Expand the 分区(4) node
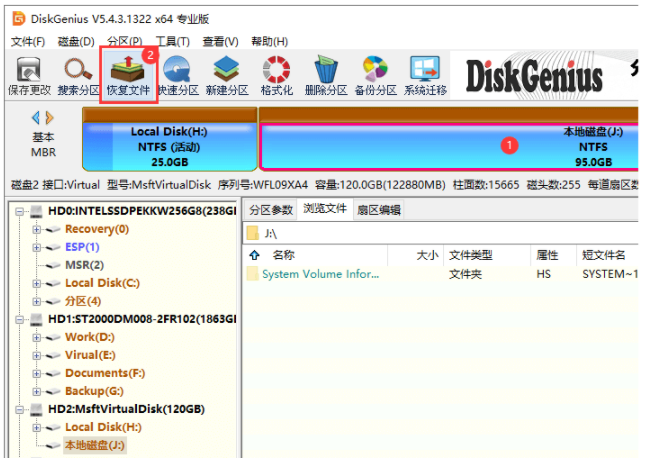Viewport: 652px width, 462px height. (x=37, y=301)
